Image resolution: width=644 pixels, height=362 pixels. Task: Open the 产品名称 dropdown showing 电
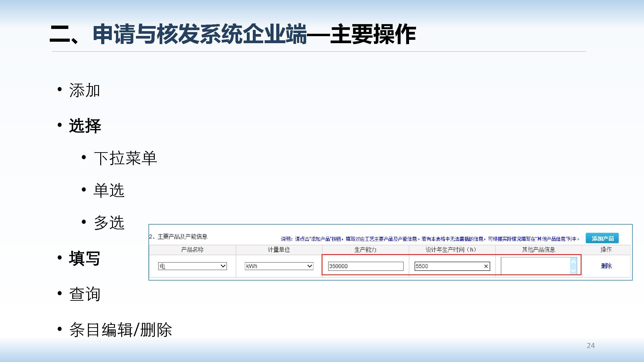pyautogui.click(x=192, y=266)
